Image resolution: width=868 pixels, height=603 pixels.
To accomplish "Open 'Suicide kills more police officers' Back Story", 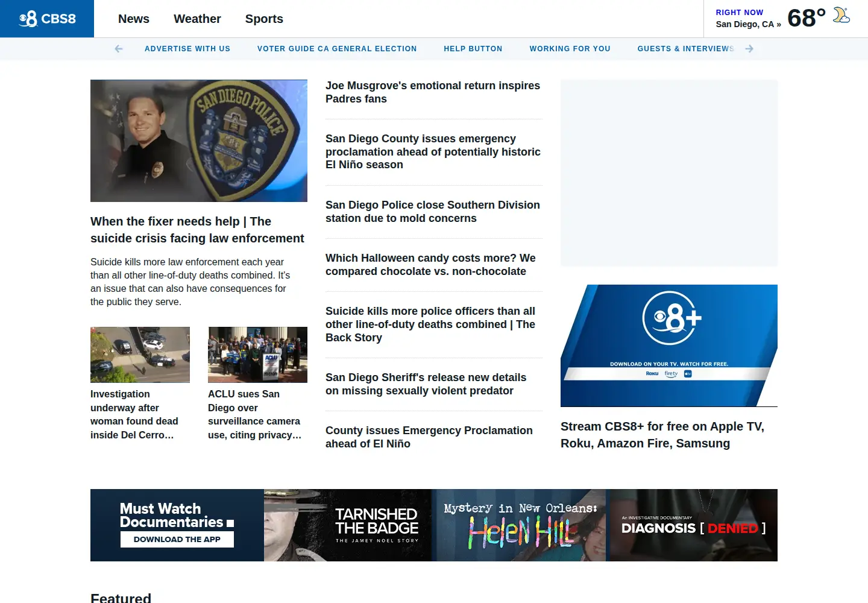I will tap(430, 324).
